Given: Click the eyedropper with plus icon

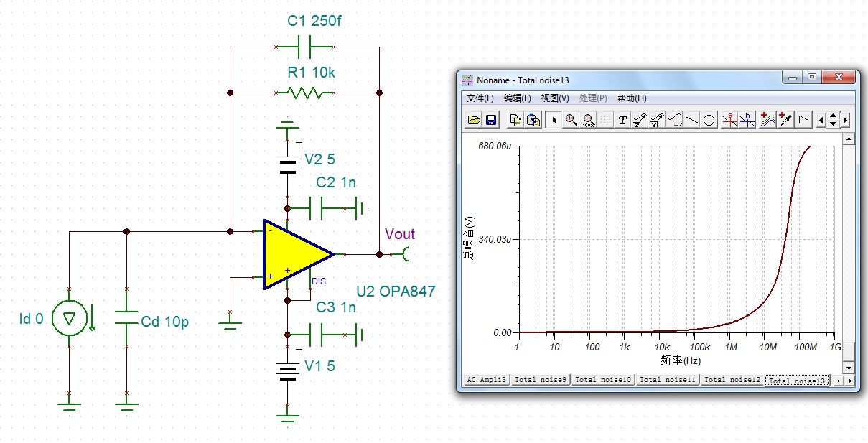Looking at the screenshot, I should pos(785,121).
